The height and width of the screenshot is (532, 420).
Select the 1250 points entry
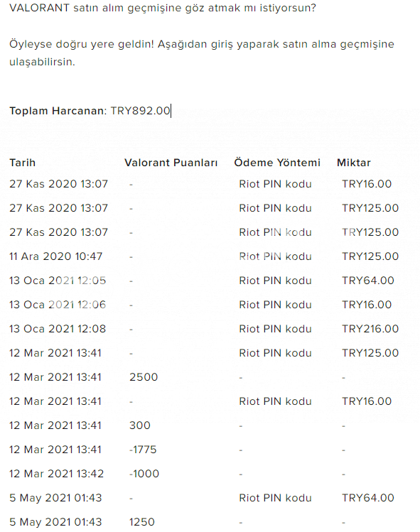click(x=141, y=522)
